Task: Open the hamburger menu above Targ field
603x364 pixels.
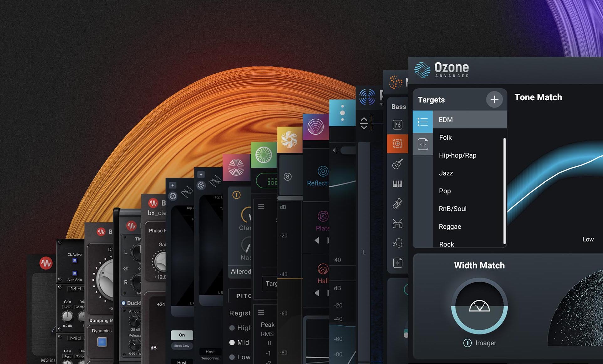Action: pyautogui.click(x=261, y=206)
